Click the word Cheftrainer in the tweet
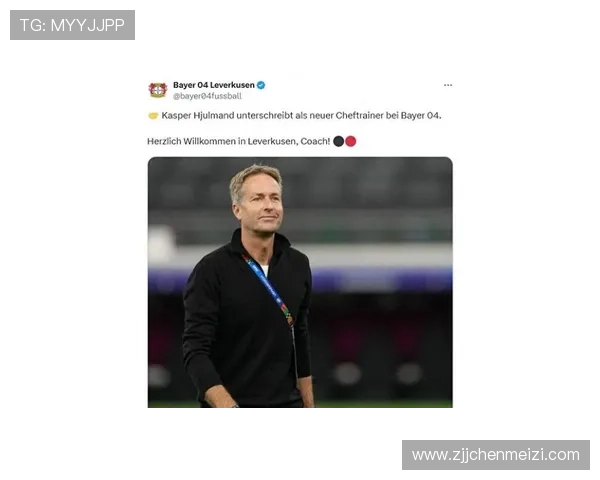Image resolution: width=600 pixels, height=480 pixels. point(359,116)
